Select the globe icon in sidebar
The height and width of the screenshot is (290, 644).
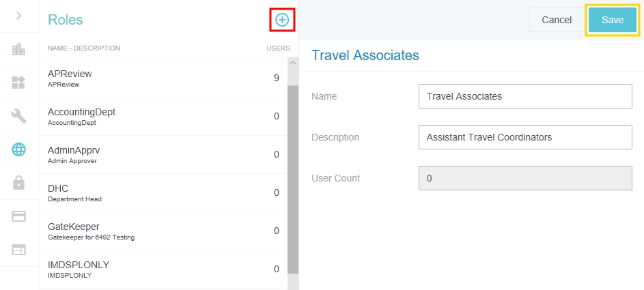[x=19, y=149]
